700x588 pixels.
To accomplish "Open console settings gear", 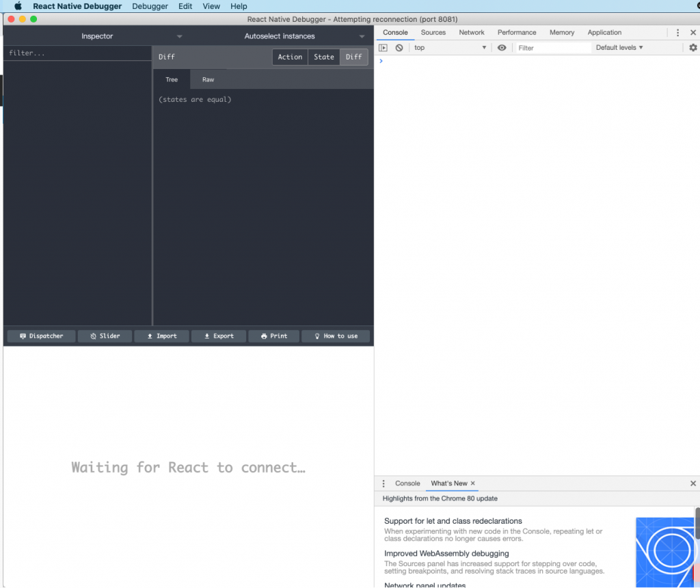I will point(693,48).
